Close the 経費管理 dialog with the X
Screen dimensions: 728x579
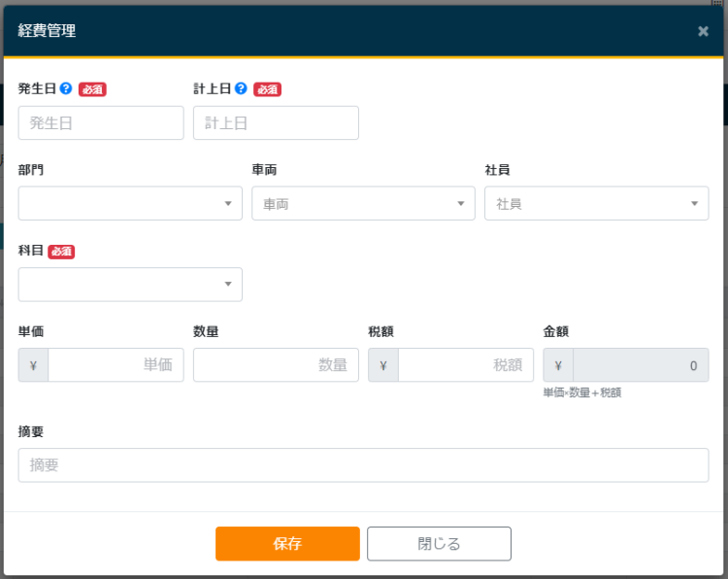[x=703, y=31]
